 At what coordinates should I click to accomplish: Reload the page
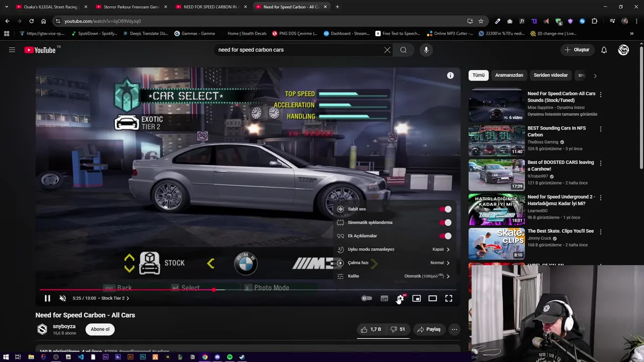point(31,21)
